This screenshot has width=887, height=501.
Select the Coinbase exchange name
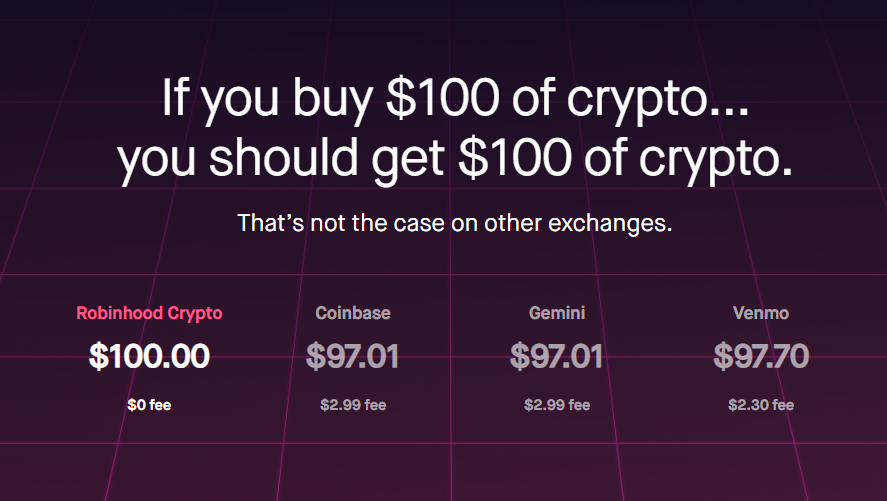point(353,313)
